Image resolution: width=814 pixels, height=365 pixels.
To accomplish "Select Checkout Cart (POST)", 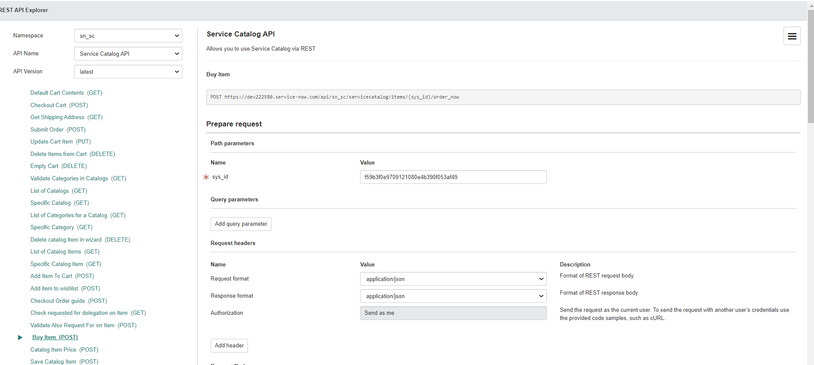I will pos(59,105).
